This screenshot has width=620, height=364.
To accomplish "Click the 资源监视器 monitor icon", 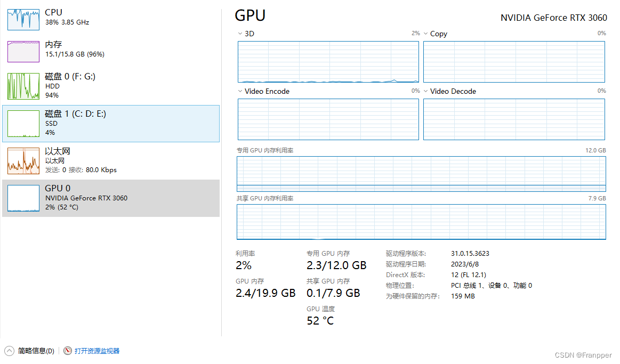I will pyautogui.click(x=68, y=351).
